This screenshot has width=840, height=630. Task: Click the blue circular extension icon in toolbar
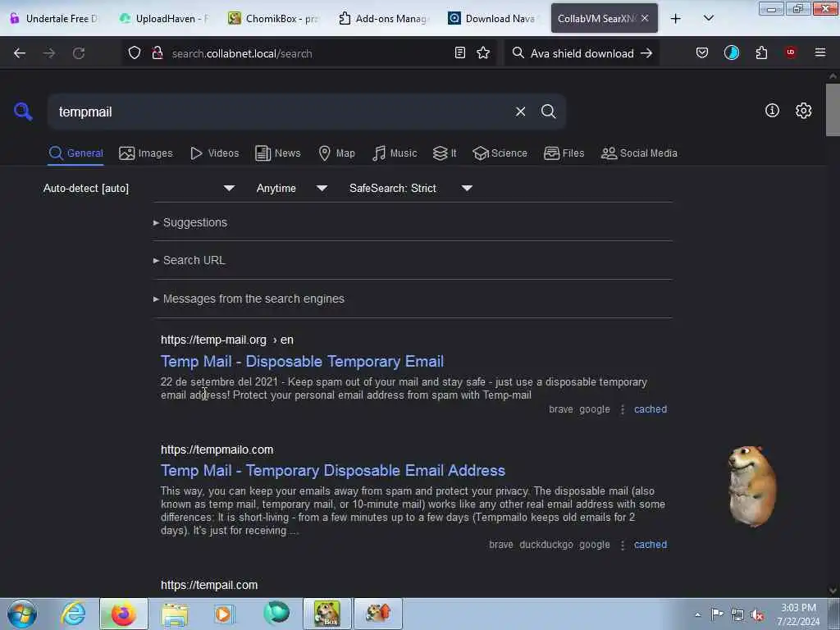[x=731, y=52]
